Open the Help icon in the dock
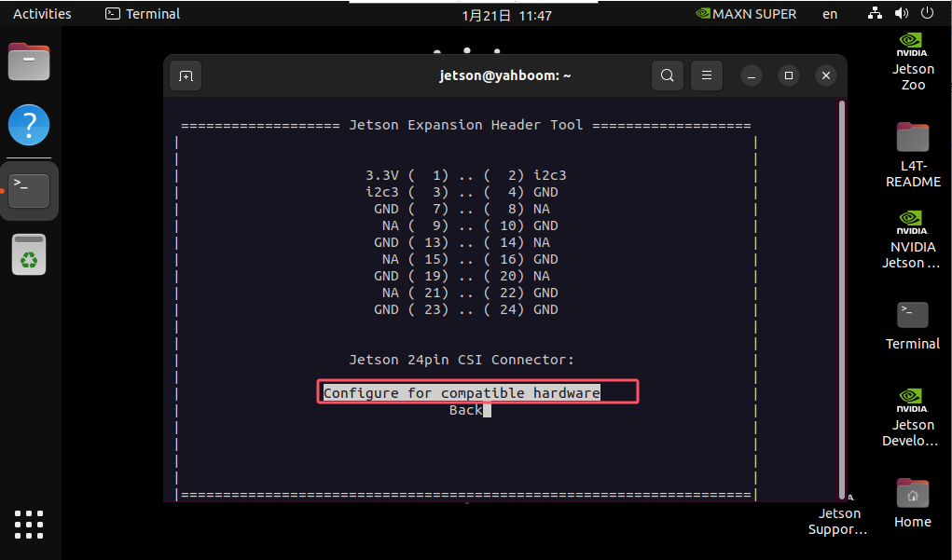 pos(29,125)
